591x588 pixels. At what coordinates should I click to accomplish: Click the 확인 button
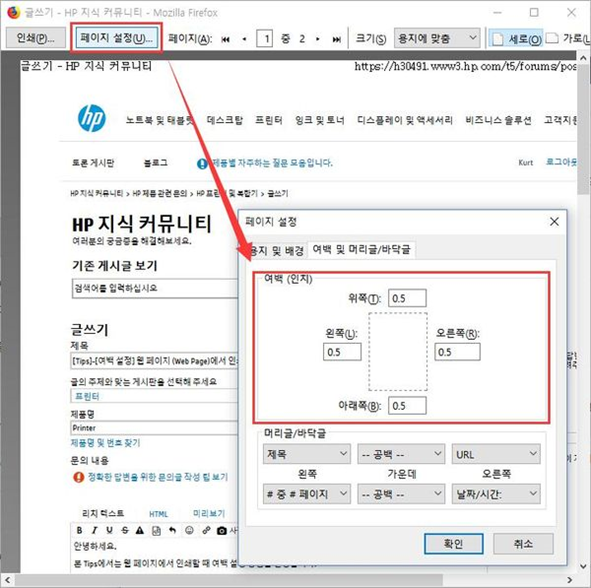[x=453, y=544]
